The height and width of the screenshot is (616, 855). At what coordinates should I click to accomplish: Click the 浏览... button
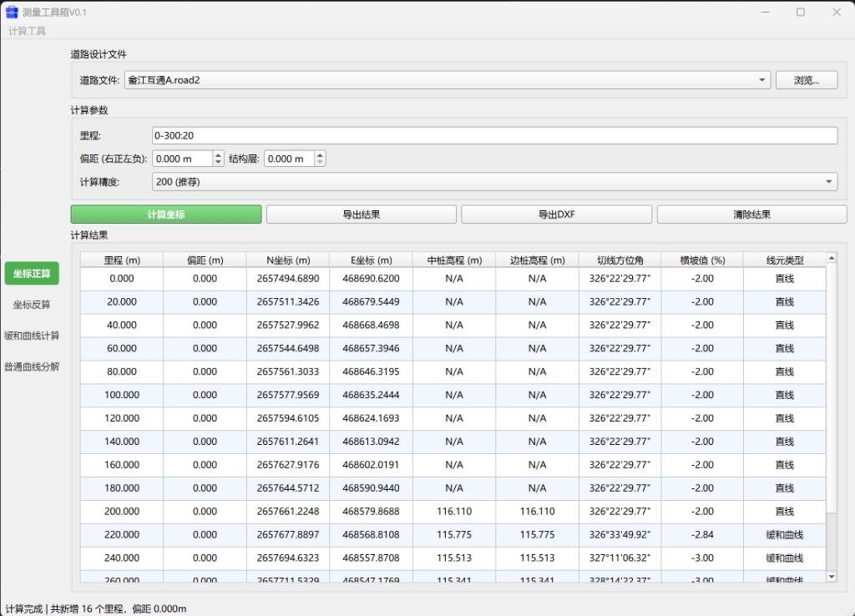[807, 80]
